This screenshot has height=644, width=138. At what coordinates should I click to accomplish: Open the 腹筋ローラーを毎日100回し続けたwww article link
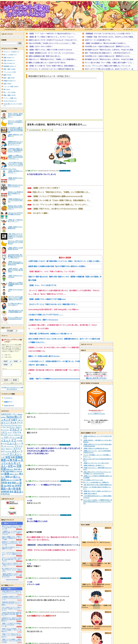click(x=44, y=356)
